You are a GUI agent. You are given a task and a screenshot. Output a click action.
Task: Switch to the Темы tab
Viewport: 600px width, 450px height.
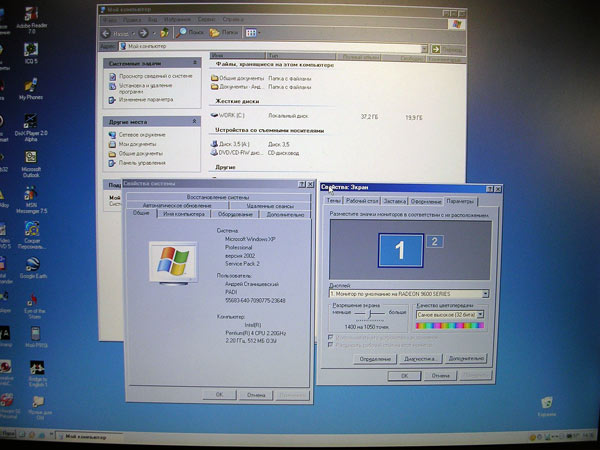point(334,201)
